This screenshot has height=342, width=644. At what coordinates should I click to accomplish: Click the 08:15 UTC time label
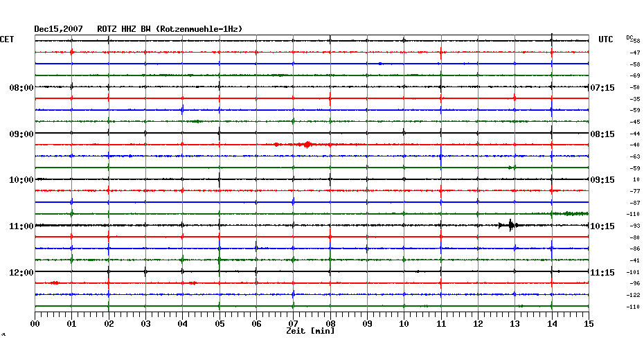click(x=602, y=134)
